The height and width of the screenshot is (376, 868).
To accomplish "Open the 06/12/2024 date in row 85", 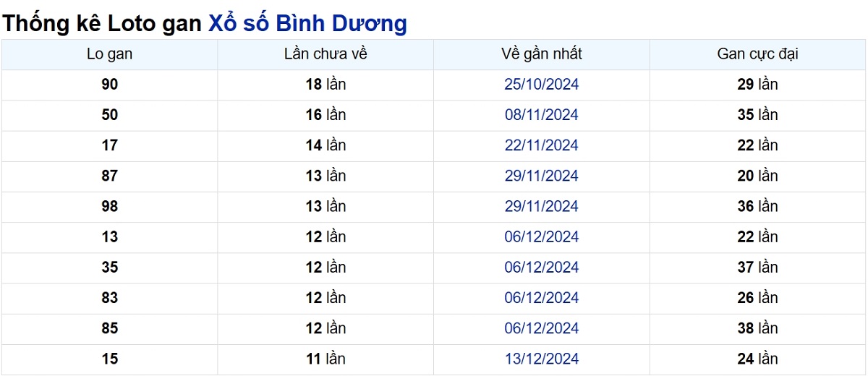I will (542, 328).
